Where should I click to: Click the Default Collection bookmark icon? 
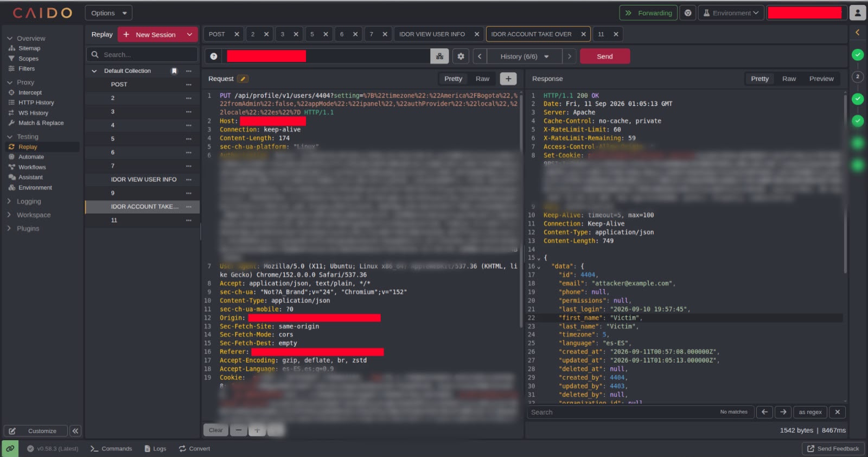(174, 71)
